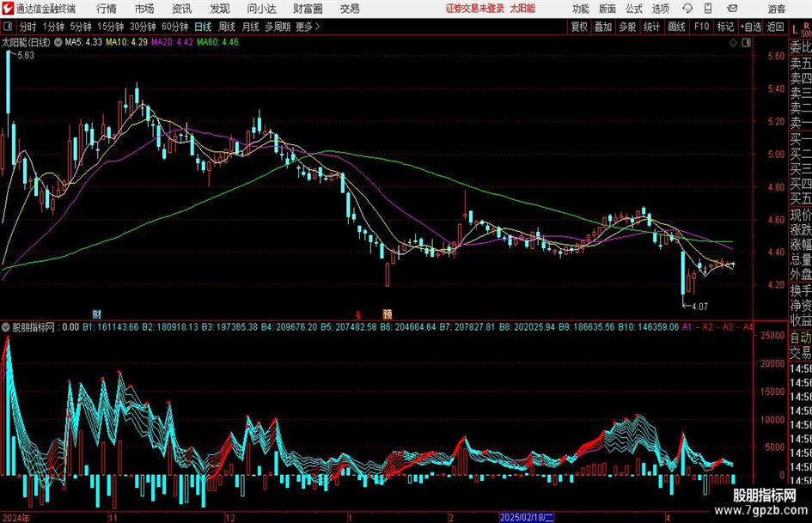Screen dimensions: 812x523
Task: Expand 更多 period options chevron
Action: [317, 27]
